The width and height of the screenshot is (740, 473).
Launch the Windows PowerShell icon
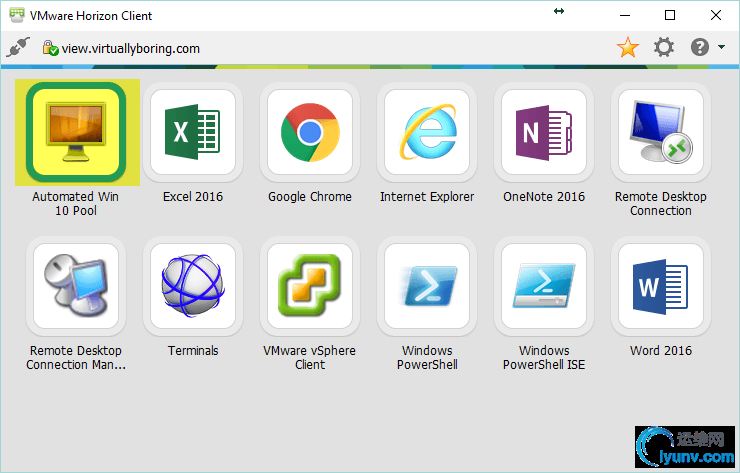click(427, 286)
